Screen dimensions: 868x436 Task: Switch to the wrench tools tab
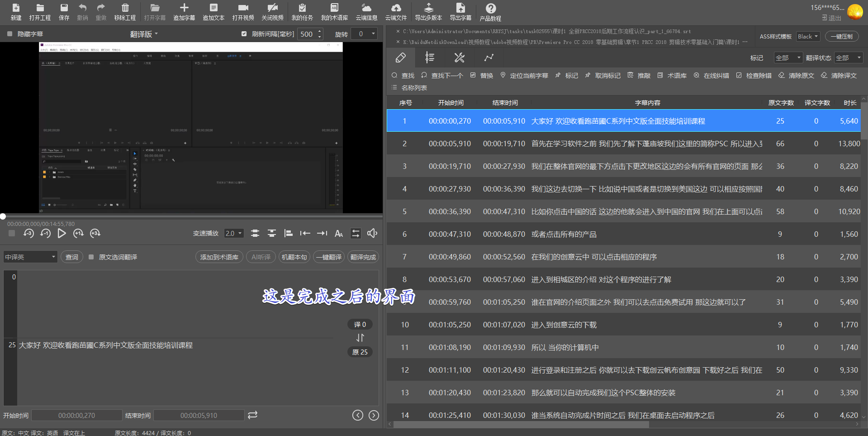click(460, 57)
